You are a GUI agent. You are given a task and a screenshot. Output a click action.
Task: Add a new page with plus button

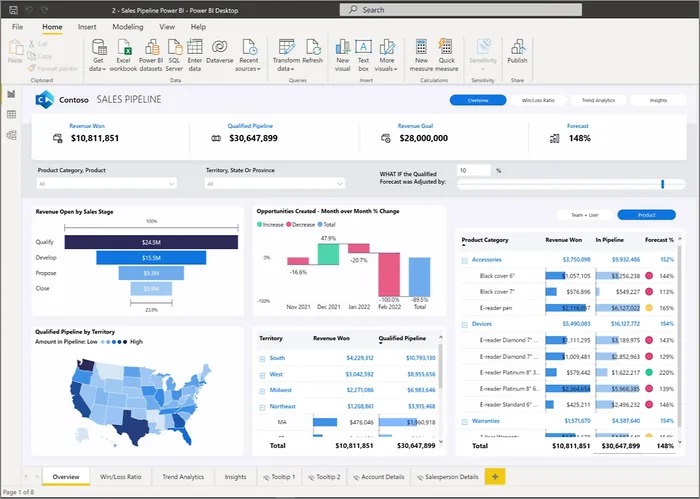tap(495, 477)
